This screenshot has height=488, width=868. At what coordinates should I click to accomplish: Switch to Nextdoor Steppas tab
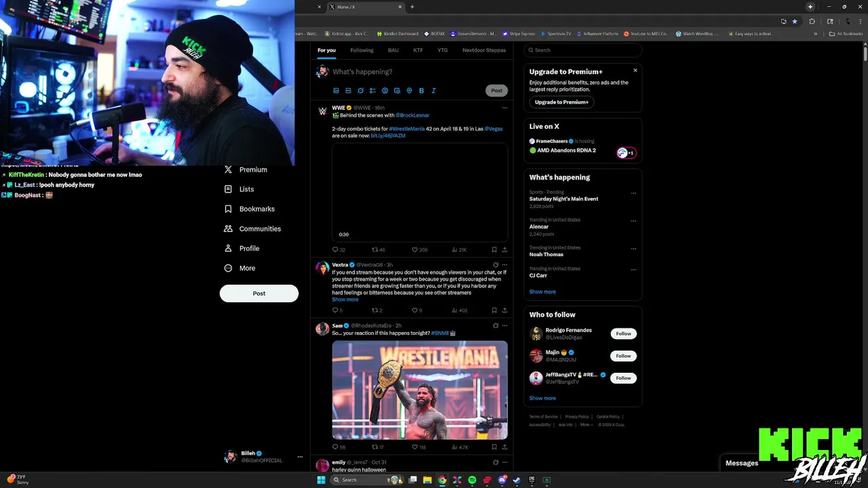click(x=484, y=50)
